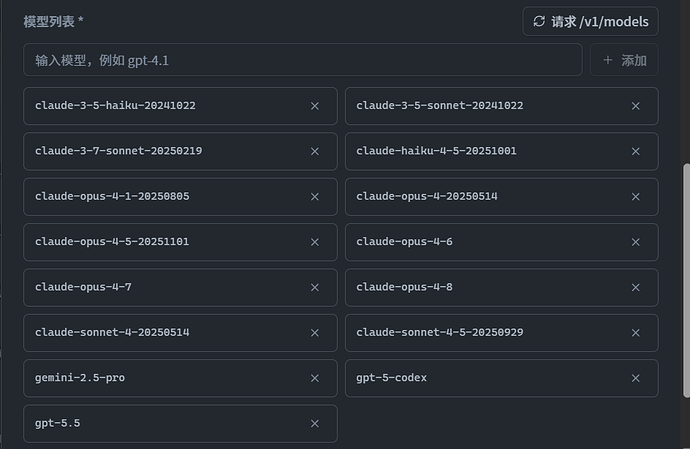690x449 pixels.
Task: Click X next to claude-opus-4-6
Action: point(635,242)
